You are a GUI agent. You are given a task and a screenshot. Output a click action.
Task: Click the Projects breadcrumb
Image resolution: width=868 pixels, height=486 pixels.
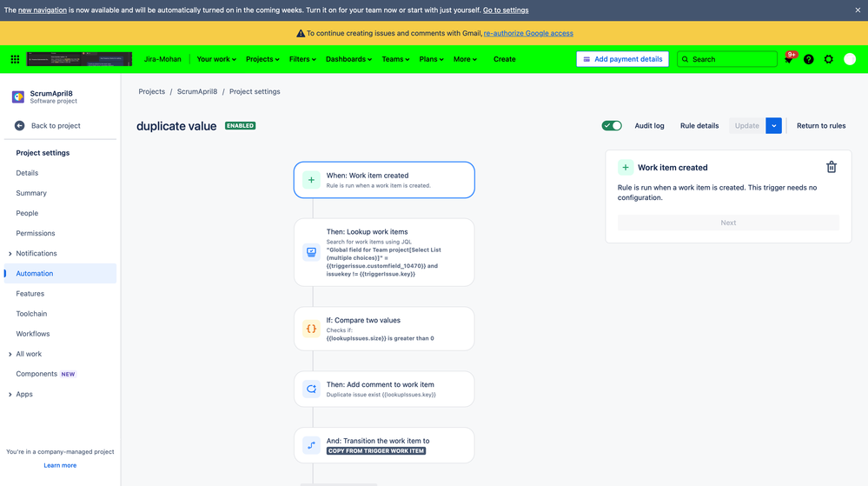[152, 91]
